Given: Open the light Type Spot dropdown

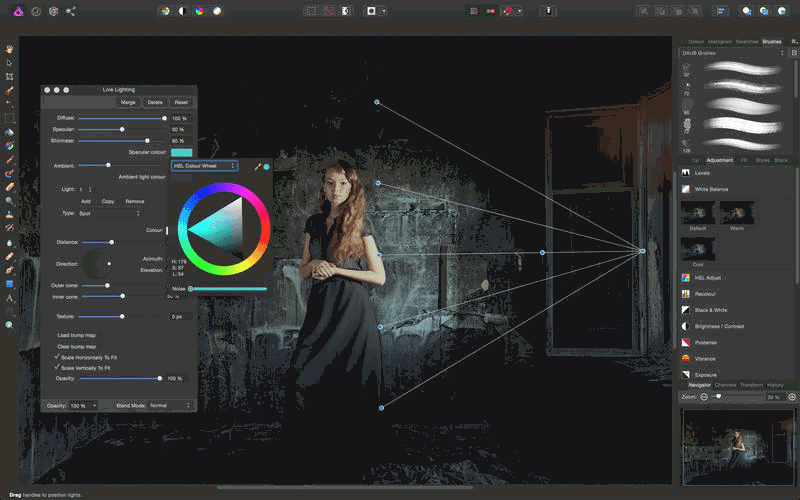Looking at the screenshot, I should pos(109,213).
